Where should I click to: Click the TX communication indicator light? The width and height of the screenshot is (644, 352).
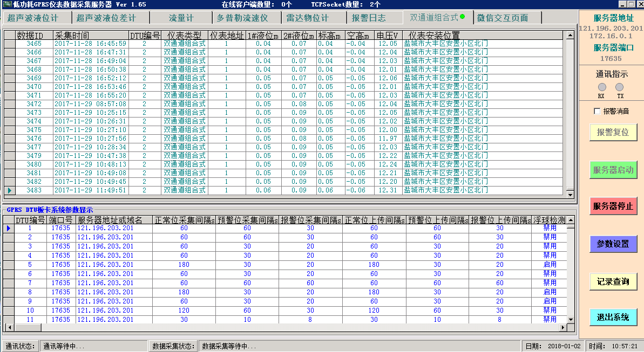tap(619, 87)
